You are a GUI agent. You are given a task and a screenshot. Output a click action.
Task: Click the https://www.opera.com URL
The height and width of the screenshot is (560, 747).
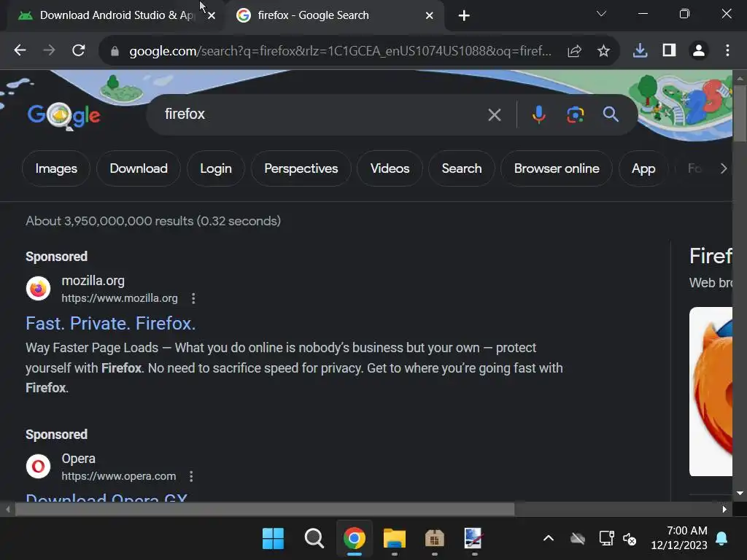pyautogui.click(x=119, y=476)
